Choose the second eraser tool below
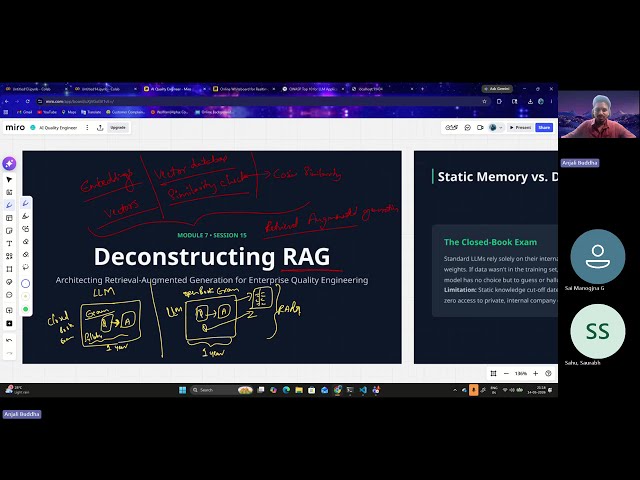Viewport: 640px width, 480px height. click(25, 254)
